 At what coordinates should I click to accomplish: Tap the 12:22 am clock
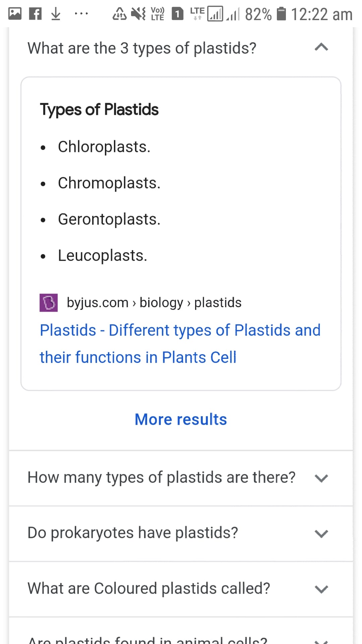click(x=322, y=14)
